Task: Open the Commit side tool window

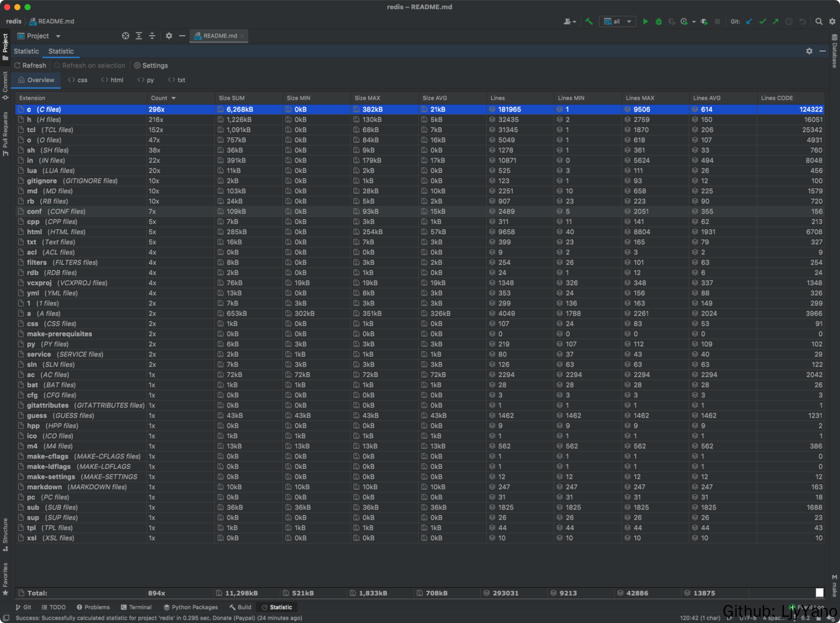Action: pyautogui.click(x=5, y=86)
